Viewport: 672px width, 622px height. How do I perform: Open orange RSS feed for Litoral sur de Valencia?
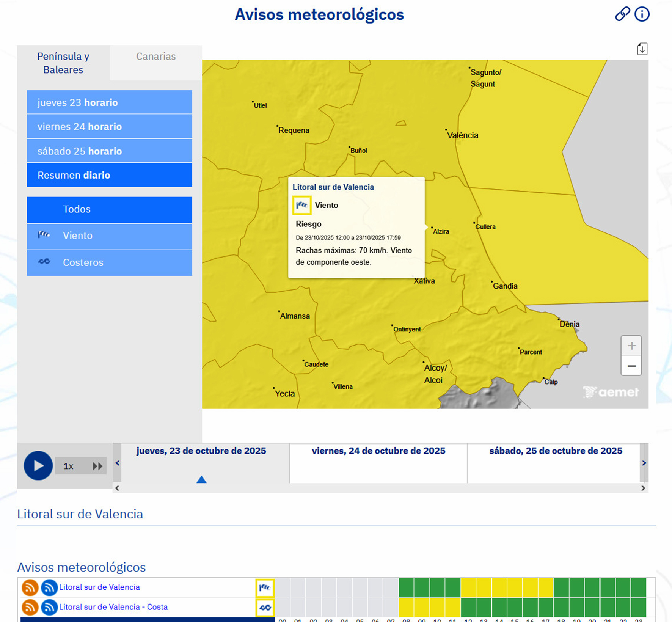tap(30, 587)
